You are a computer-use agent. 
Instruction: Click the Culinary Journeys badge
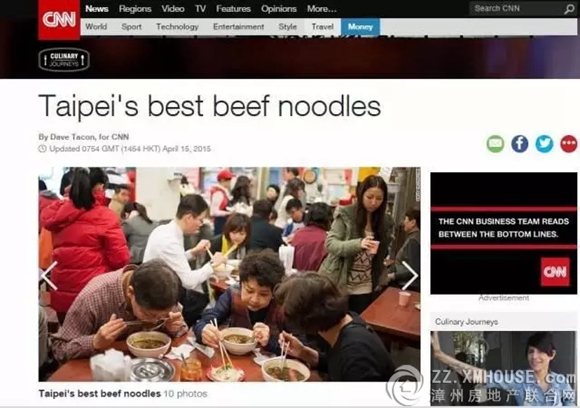[x=64, y=60]
